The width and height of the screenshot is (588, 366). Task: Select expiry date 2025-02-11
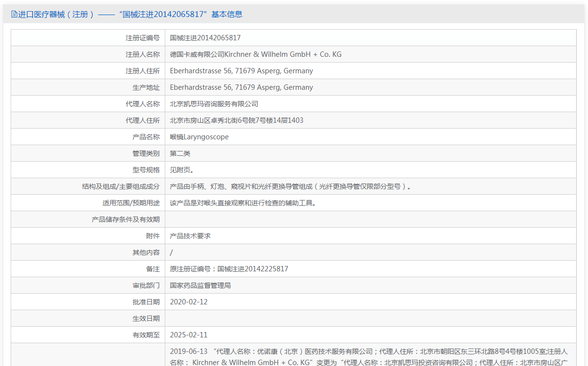pos(189,335)
